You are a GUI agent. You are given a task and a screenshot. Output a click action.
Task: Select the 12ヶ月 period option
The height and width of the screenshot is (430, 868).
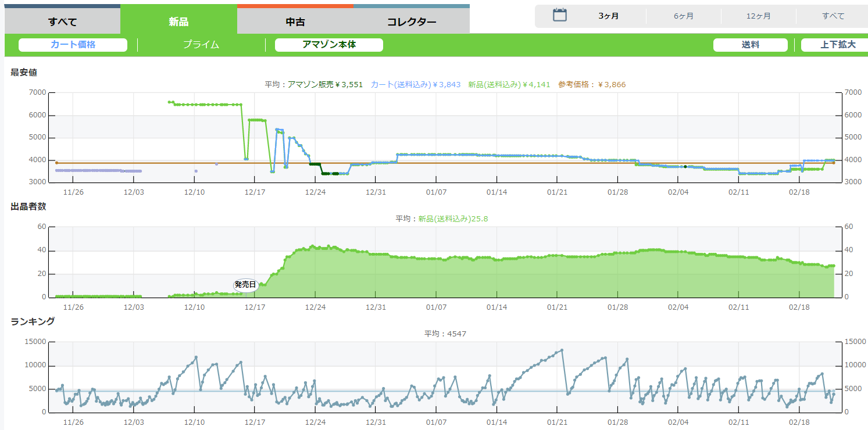pyautogui.click(x=758, y=16)
